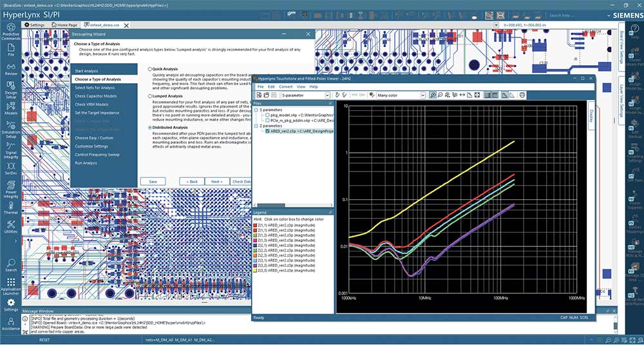Open the Convert menu in Touchstone viewer
This screenshot has height=363, width=644.
(286, 87)
